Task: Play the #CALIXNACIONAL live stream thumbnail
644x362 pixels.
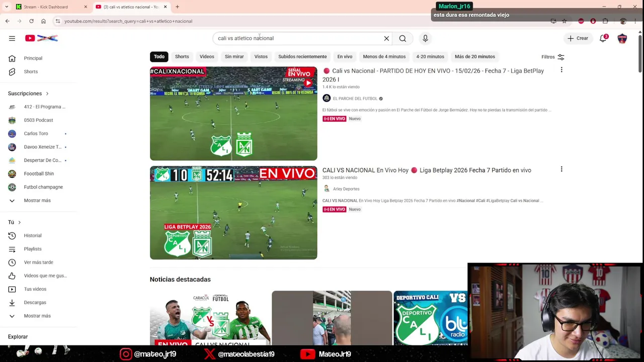Action: pyautogui.click(x=233, y=114)
